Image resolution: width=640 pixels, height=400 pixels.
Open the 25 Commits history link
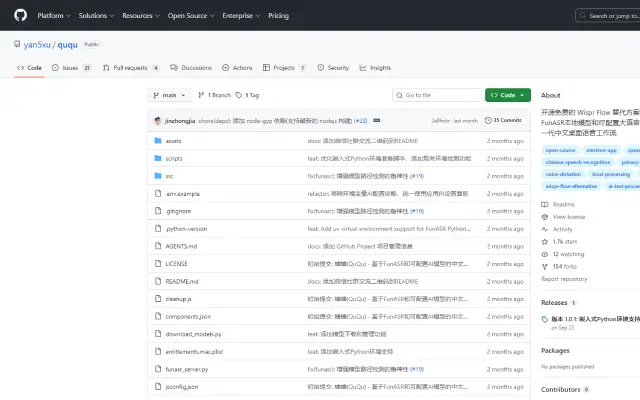pos(503,120)
